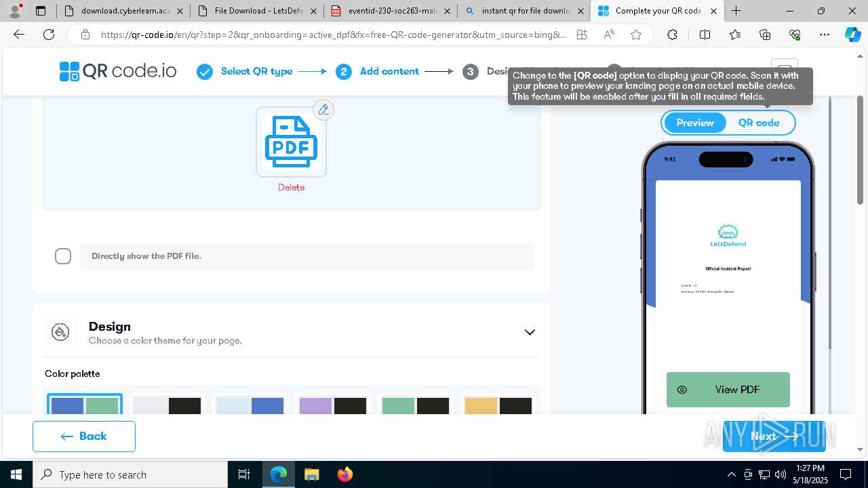Click the browser back arrow
Screen dimensions: 868x488
click(x=19, y=35)
